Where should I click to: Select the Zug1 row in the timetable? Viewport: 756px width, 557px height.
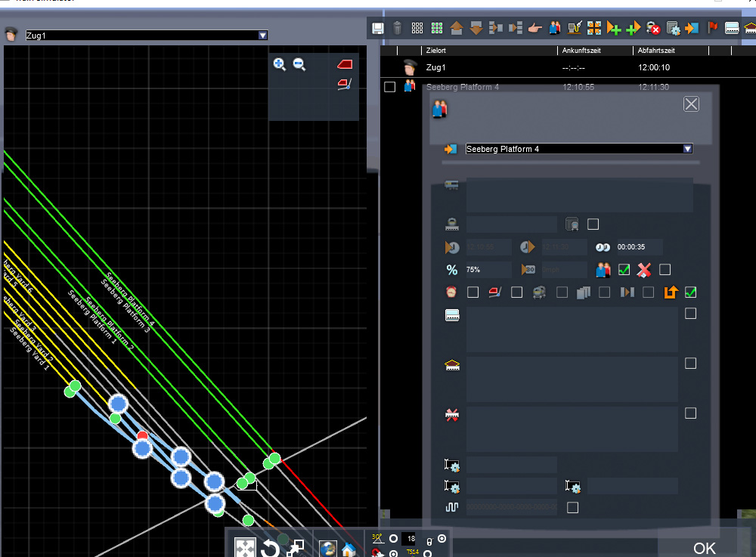(x=568, y=67)
